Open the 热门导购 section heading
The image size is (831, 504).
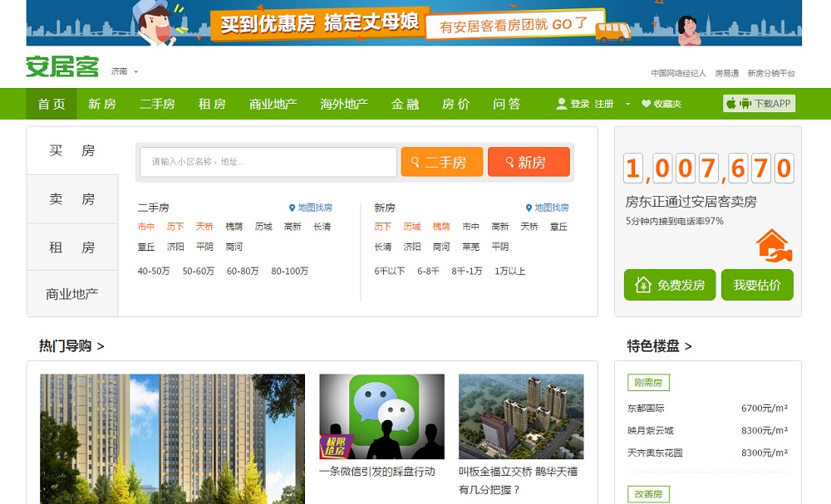pos(71,346)
